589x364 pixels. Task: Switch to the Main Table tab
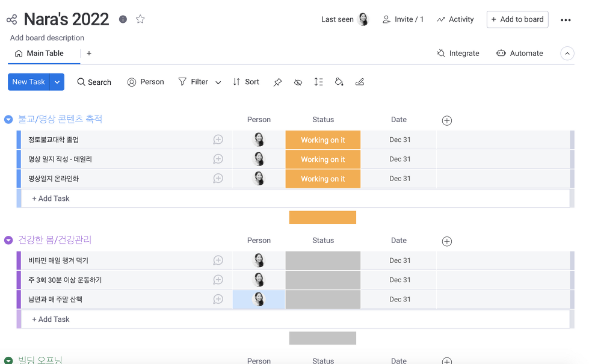40,54
